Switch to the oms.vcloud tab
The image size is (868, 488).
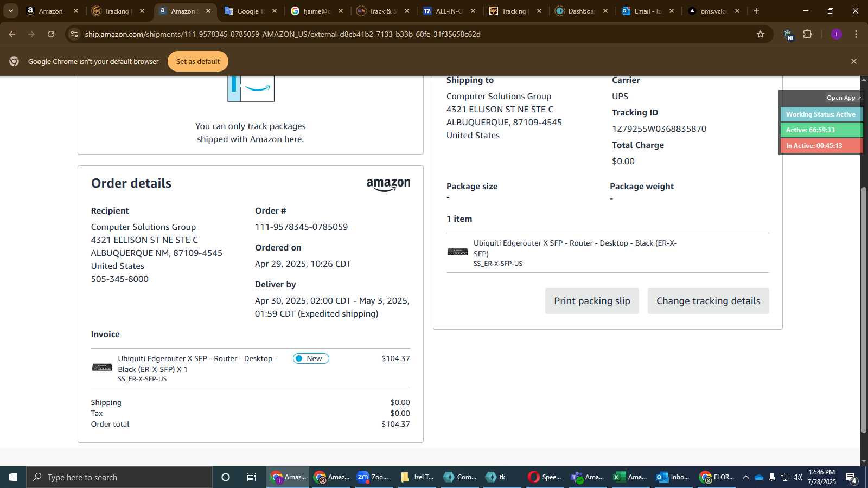coord(714,11)
